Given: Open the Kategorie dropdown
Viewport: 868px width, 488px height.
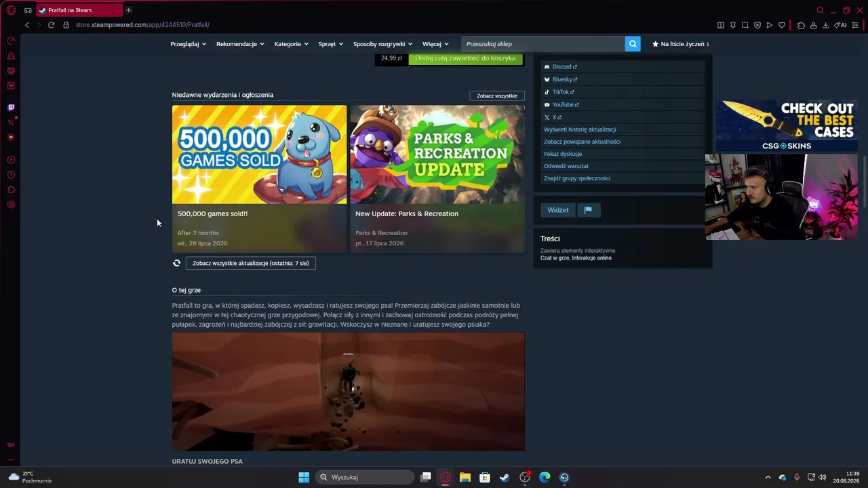Looking at the screenshot, I should 292,44.
